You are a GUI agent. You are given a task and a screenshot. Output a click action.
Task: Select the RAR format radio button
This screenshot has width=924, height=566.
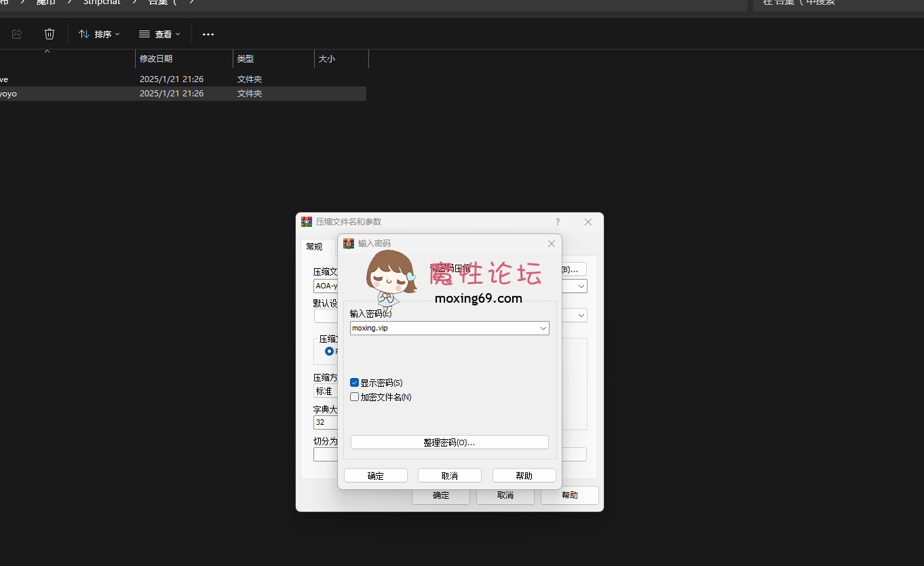coord(329,351)
